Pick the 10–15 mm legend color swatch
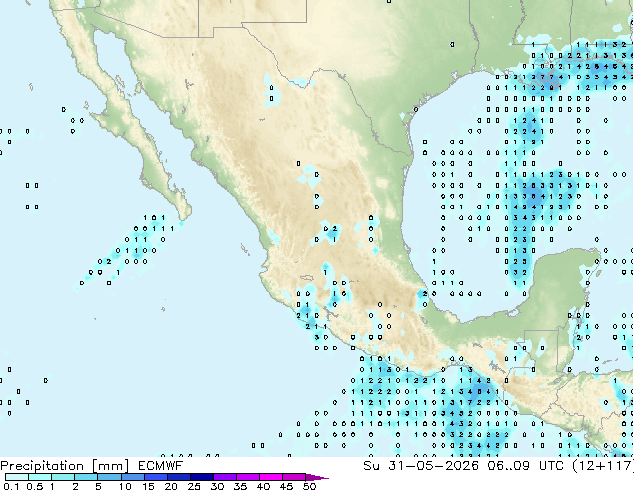 pos(132,477)
